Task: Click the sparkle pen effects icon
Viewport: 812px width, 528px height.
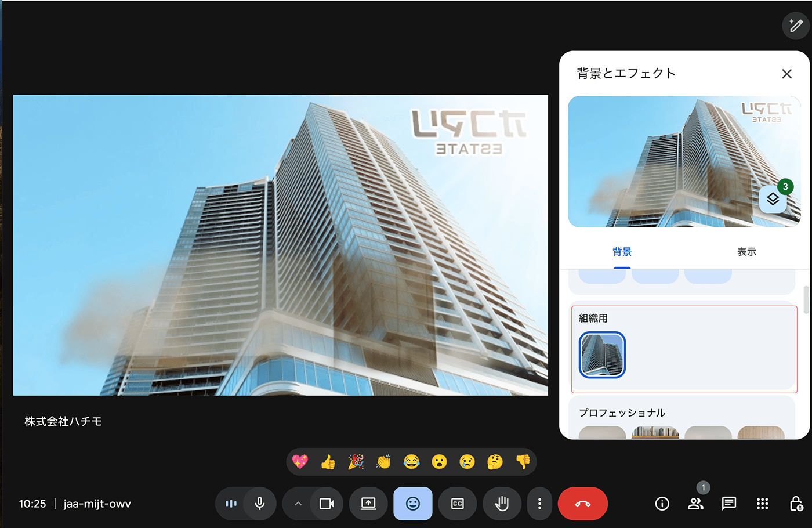Action: click(795, 26)
